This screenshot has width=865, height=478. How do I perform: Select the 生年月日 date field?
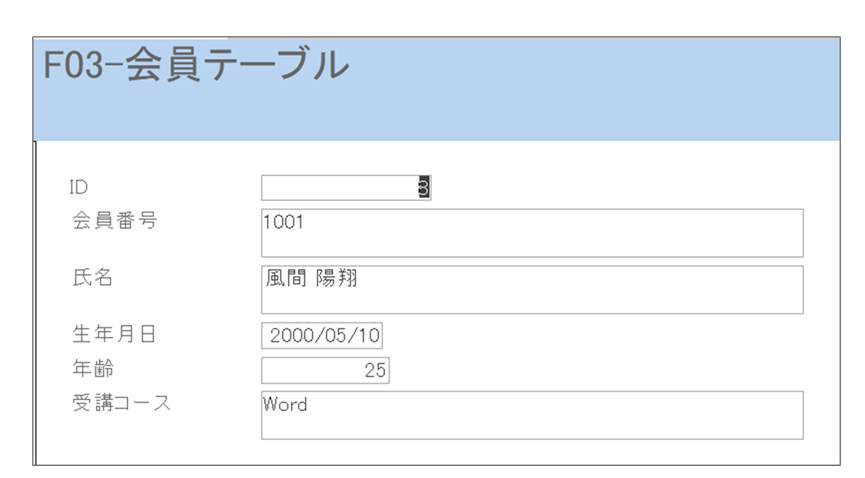point(324,335)
